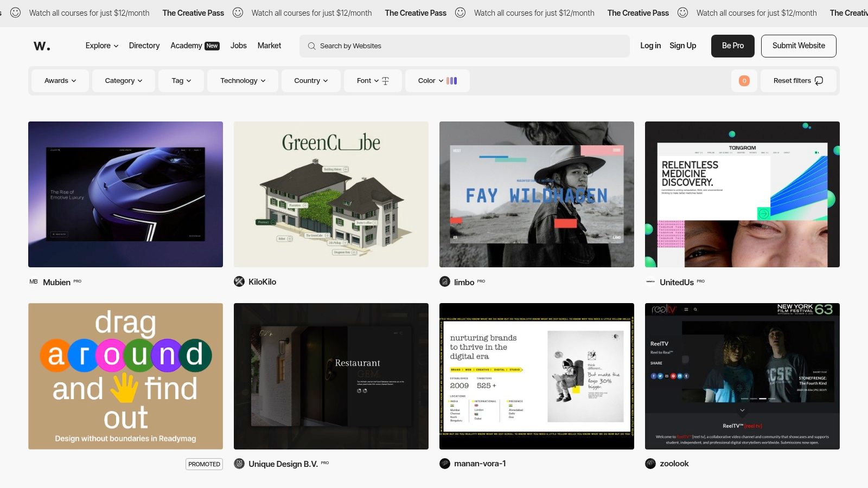Open the Country filter dropdown
Screen dimensions: 868x488
pos(310,80)
